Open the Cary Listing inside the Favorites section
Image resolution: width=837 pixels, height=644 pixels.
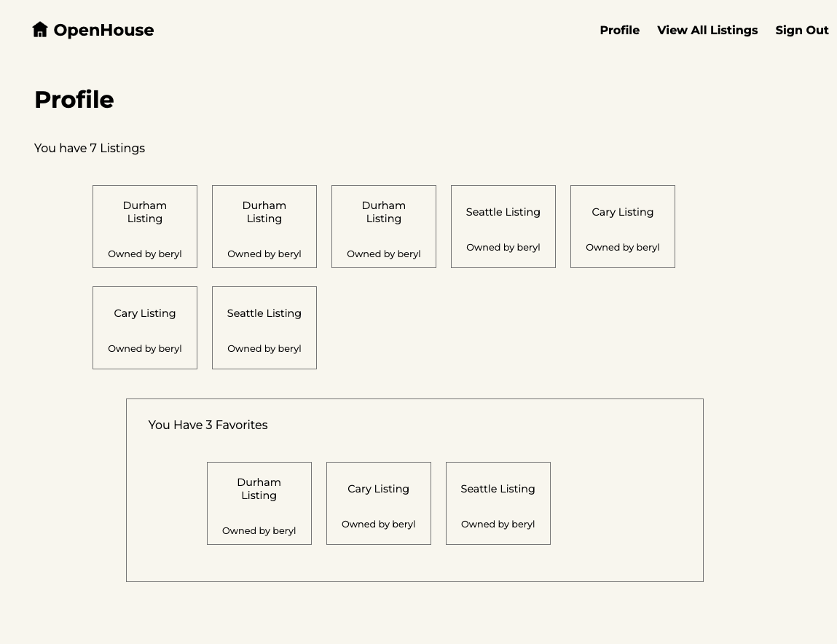coord(378,503)
